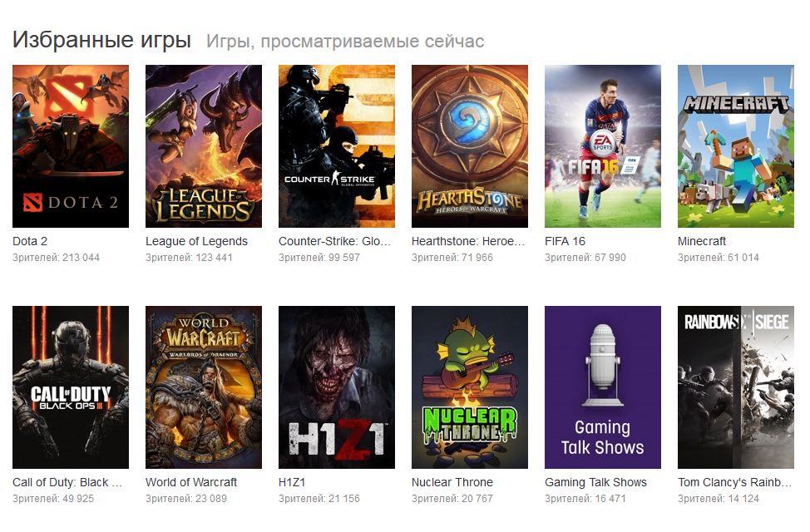Viewport: 810px width, 532px height.
Task: Follow the Nuclear Throne title link
Action: click(x=452, y=482)
